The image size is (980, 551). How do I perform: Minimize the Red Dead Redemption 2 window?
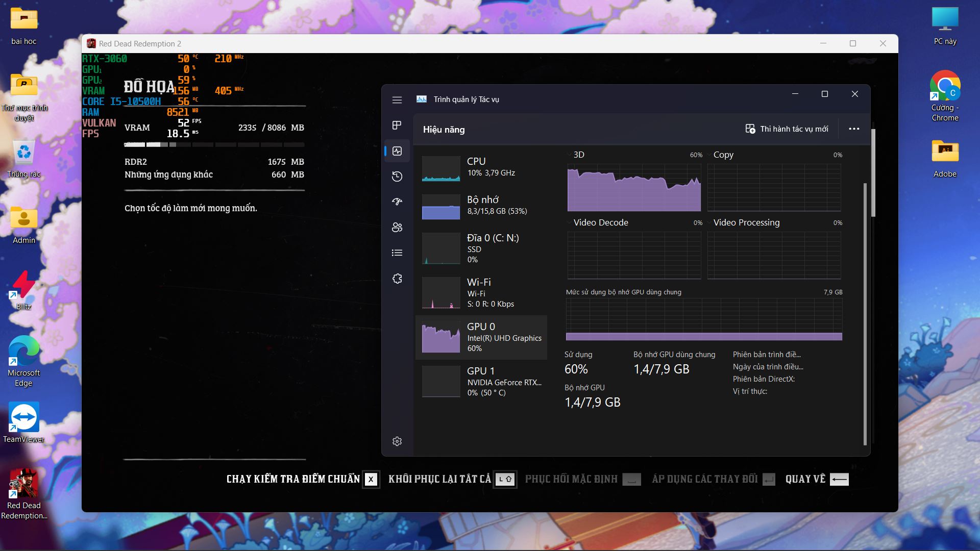823,43
